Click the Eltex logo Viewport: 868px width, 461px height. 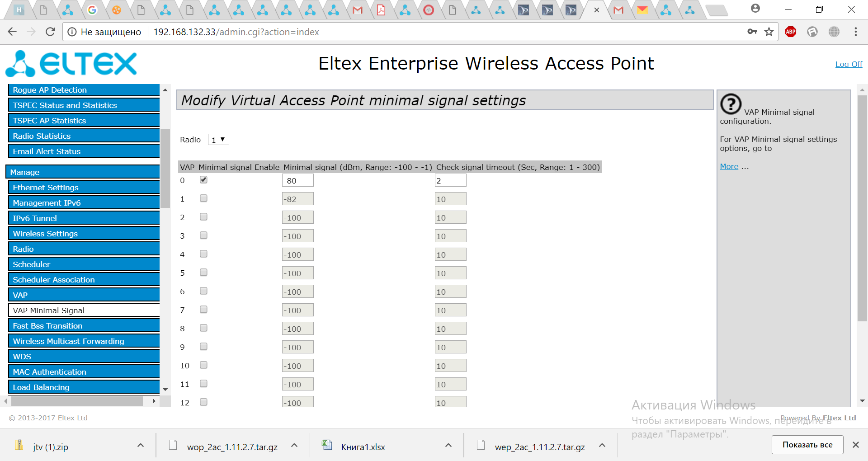coord(71,64)
